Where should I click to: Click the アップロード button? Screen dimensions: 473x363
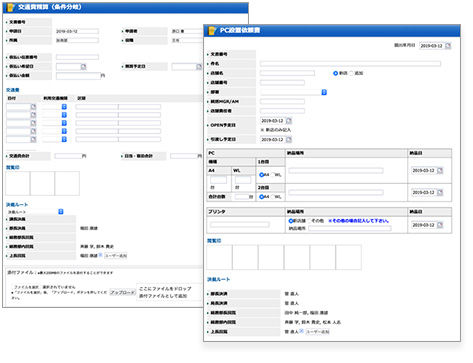pyautogui.click(x=123, y=292)
